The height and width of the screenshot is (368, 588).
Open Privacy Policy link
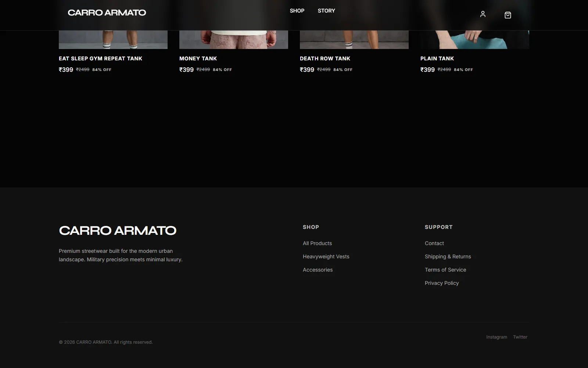[442, 283]
